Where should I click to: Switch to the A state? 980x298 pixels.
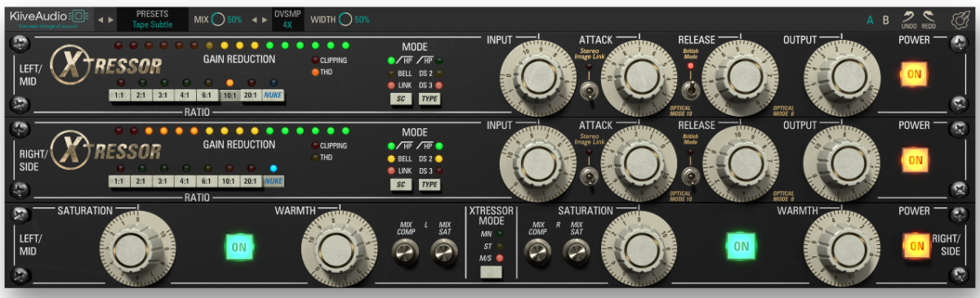pos(870,20)
